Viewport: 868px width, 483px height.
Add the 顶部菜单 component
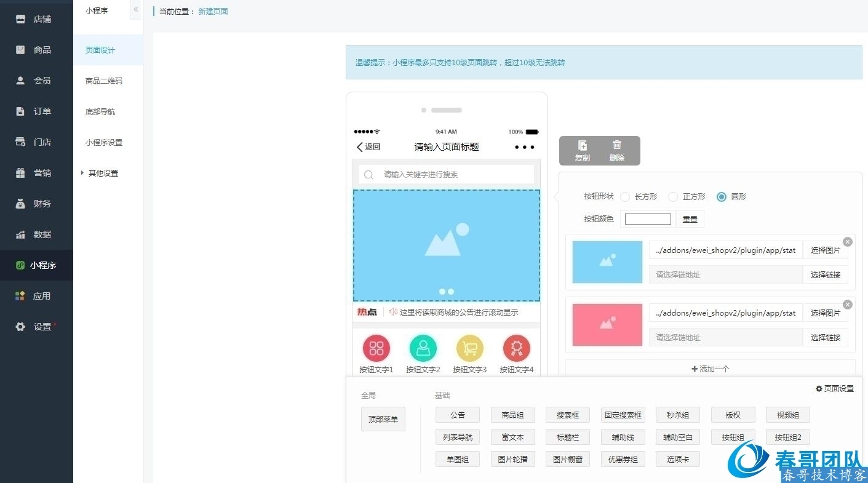click(x=383, y=419)
